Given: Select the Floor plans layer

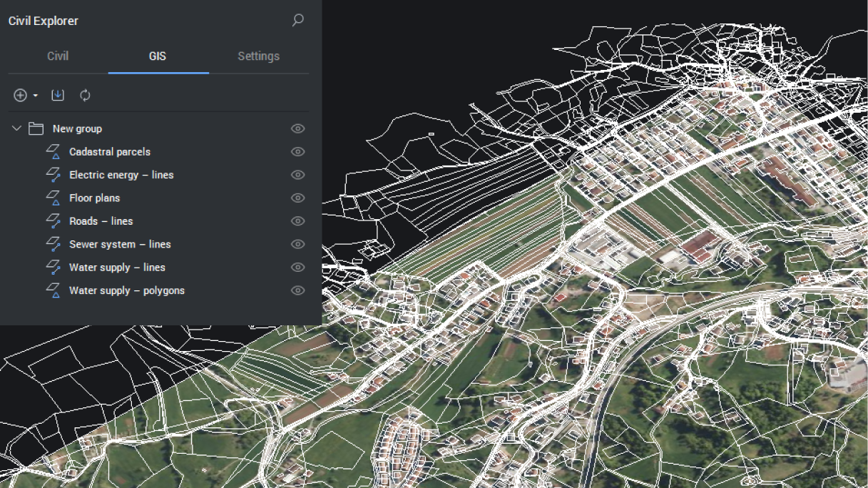Looking at the screenshot, I should (93, 198).
